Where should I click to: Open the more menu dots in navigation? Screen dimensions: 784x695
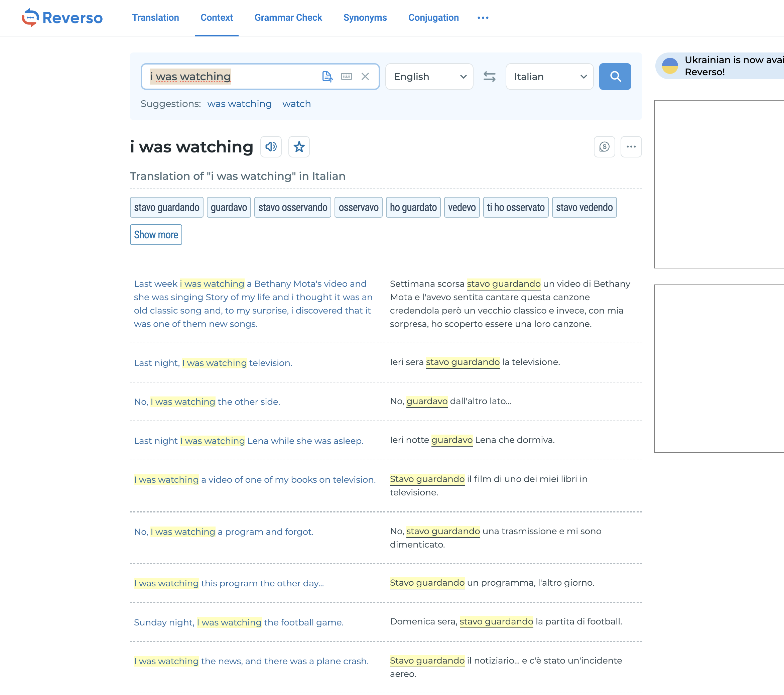[483, 18]
